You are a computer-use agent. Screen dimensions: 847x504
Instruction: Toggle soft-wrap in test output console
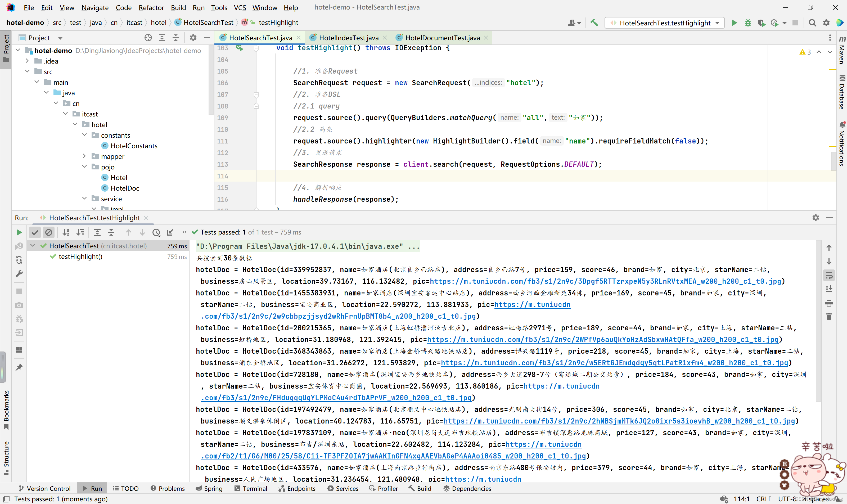(829, 275)
